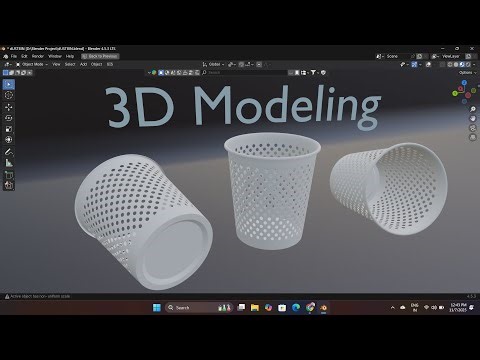Viewport: 480px width, 360px height.
Task: Click the ViewLayer name field
Action: pyautogui.click(x=451, y=56)
